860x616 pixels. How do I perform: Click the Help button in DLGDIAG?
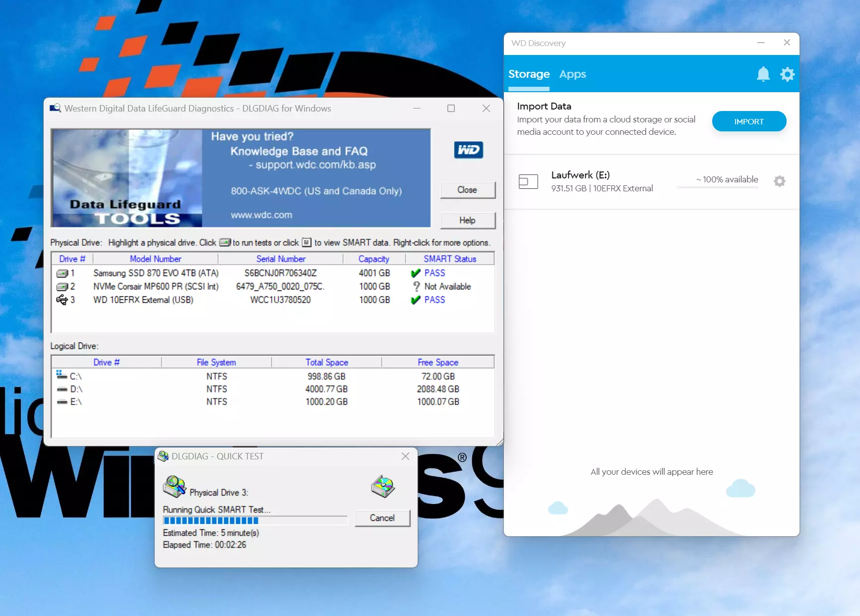pos(467,221)
